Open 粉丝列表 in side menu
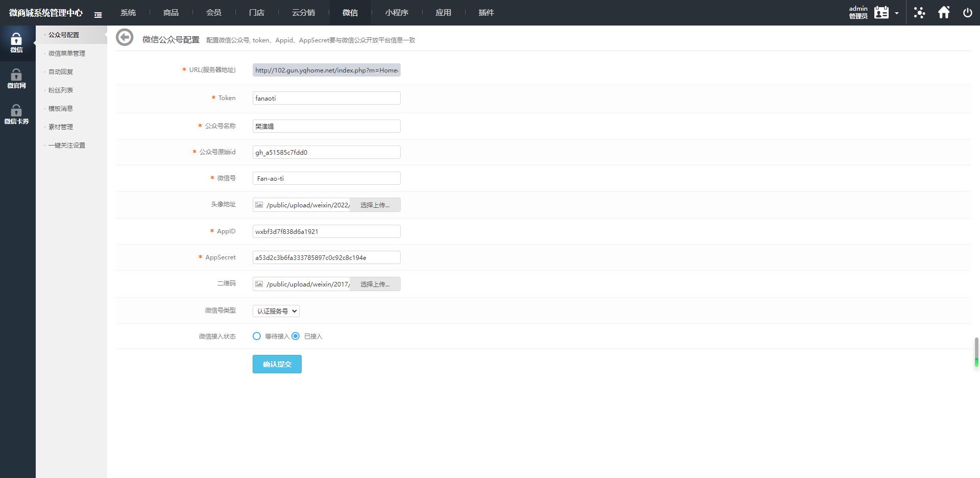The image size is (980, 478). (x=61, y=90)
